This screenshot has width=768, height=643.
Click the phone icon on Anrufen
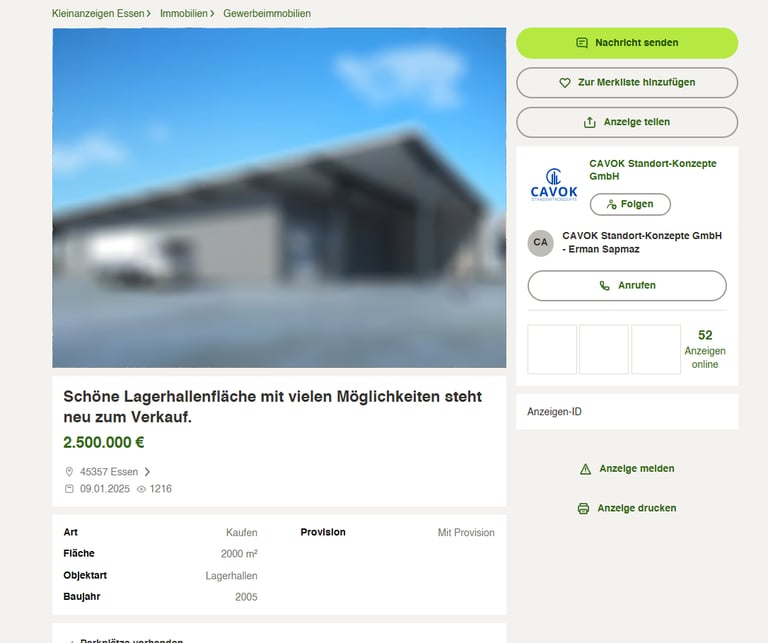[605, 286]
